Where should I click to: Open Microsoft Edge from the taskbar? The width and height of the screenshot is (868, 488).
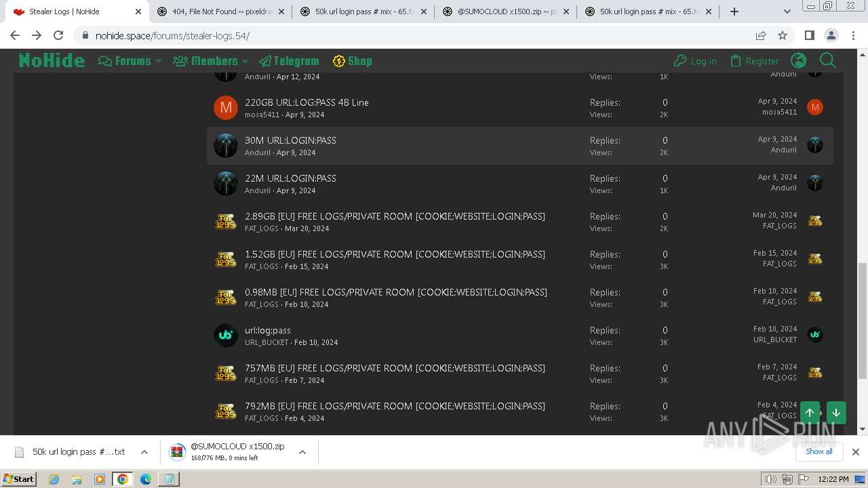[x=145, y=479]
